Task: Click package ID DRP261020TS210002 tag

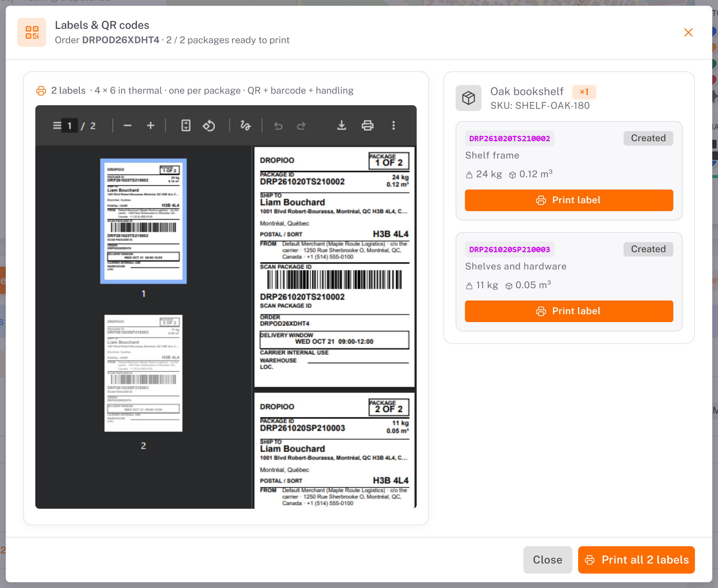Action: pos(510,138)
